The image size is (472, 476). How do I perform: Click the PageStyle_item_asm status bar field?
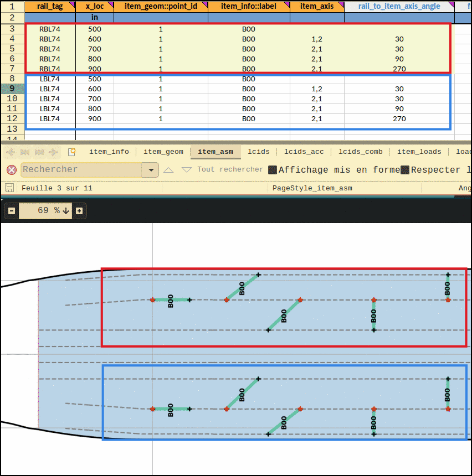pos(312,188)
